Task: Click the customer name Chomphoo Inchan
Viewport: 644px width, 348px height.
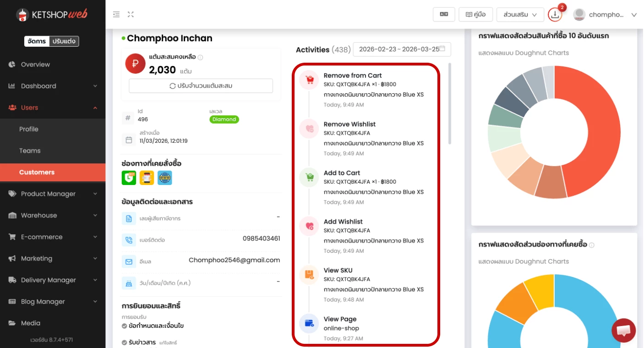Action: pyautogui.click(x=169, y=38)
